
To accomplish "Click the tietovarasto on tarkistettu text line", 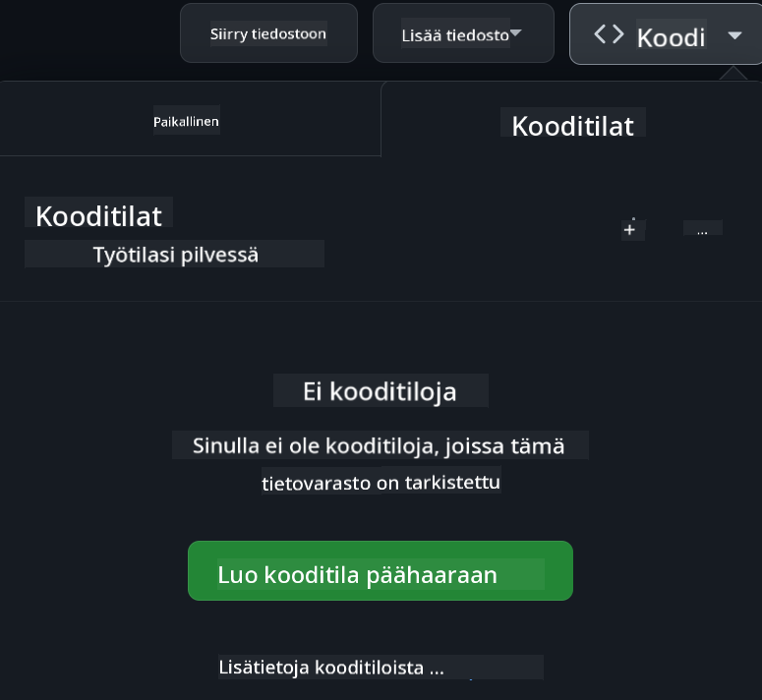I will point(381,483).
